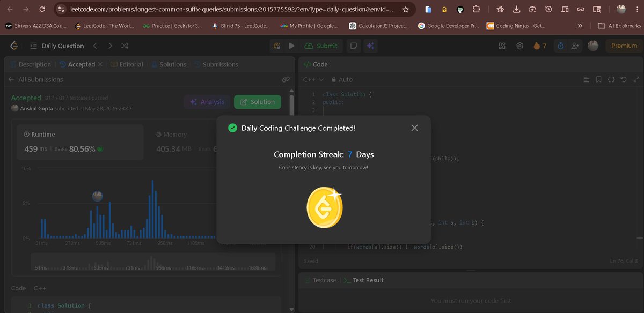Image resolution: width=644 pixels, height=313 pixels.
Task: Bookmark this page star icon
Action: pyautogui.click(x=406, y=9)
